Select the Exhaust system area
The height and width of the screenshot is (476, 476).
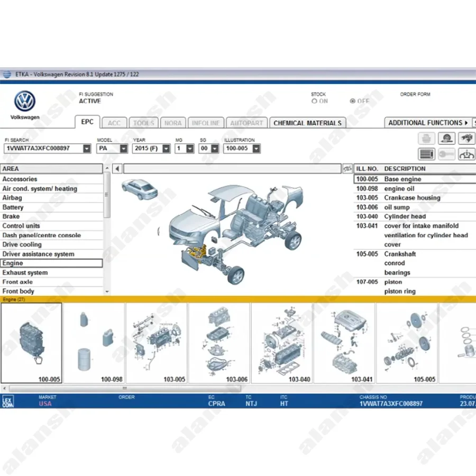click(51, 272)
